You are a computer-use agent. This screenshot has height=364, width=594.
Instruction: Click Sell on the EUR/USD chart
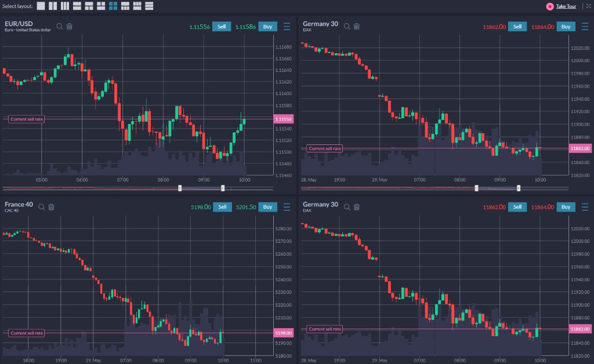[222, 27]
